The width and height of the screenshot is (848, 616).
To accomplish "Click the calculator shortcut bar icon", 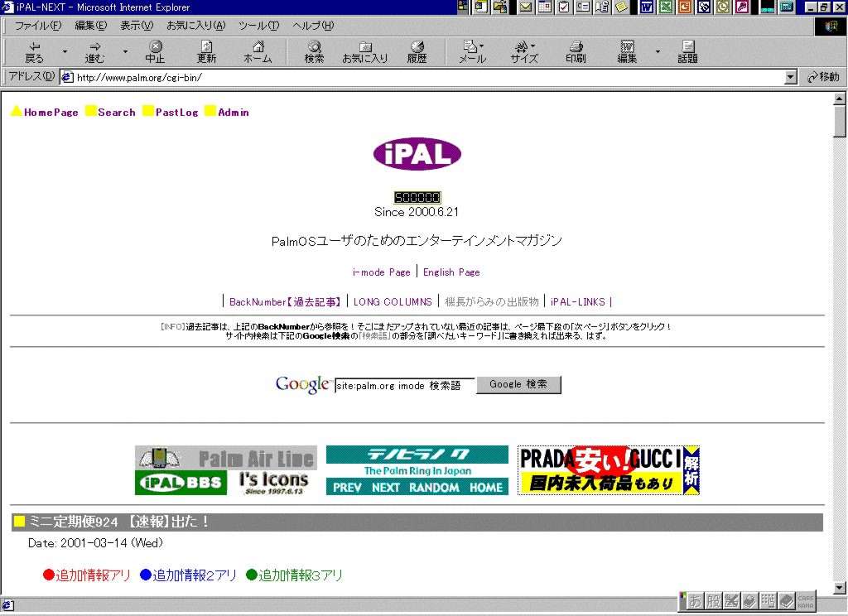I will pos(787,7).
